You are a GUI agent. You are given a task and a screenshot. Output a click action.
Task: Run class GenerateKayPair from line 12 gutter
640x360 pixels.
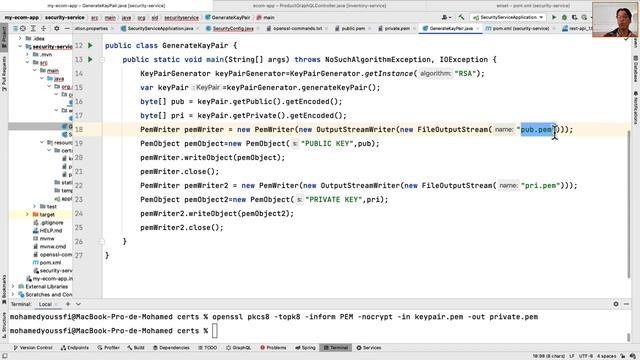click(x=90, y=45)
